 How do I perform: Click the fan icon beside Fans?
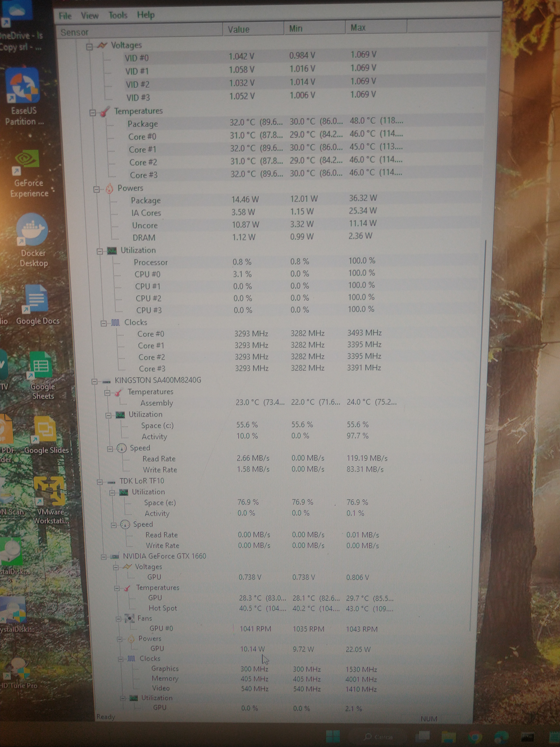[129, 618]
